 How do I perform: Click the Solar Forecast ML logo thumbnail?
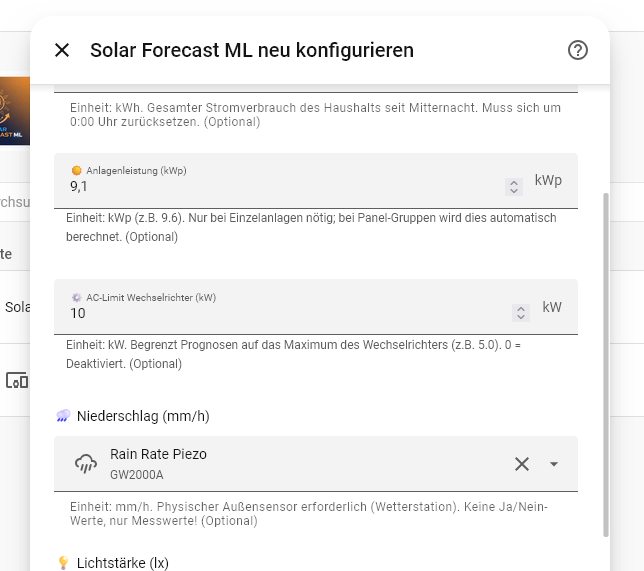pyautogui.click(x=15, y=111)
